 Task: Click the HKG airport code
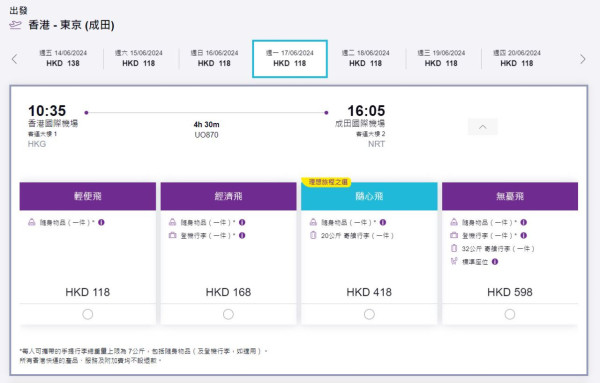pos(37,144)
